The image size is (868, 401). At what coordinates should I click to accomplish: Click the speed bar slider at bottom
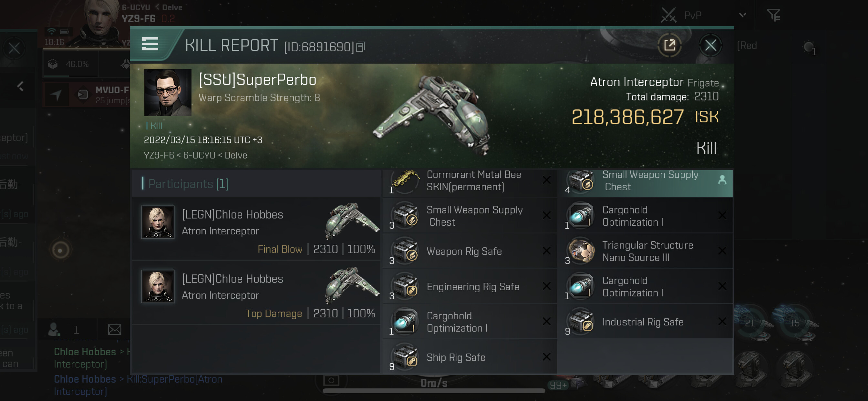(x=433, y=391)
